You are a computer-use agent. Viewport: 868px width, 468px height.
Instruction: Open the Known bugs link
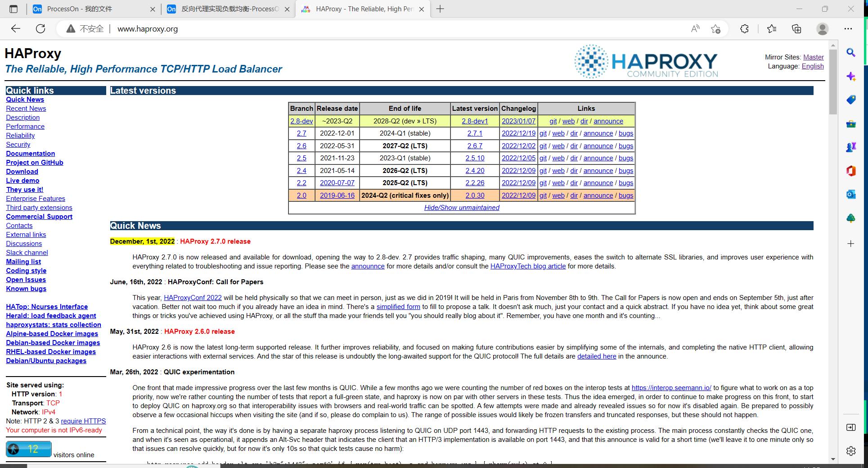[x=26, y=289]
